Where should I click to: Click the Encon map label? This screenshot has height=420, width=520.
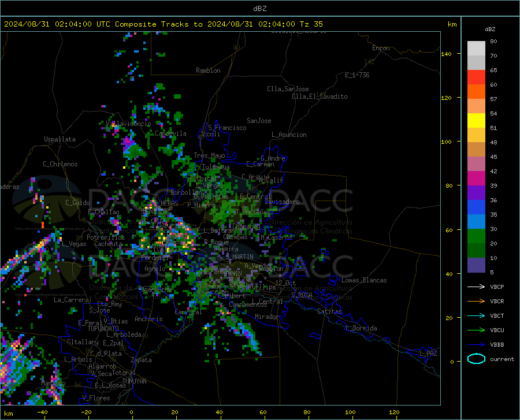[x=381, y=48]
